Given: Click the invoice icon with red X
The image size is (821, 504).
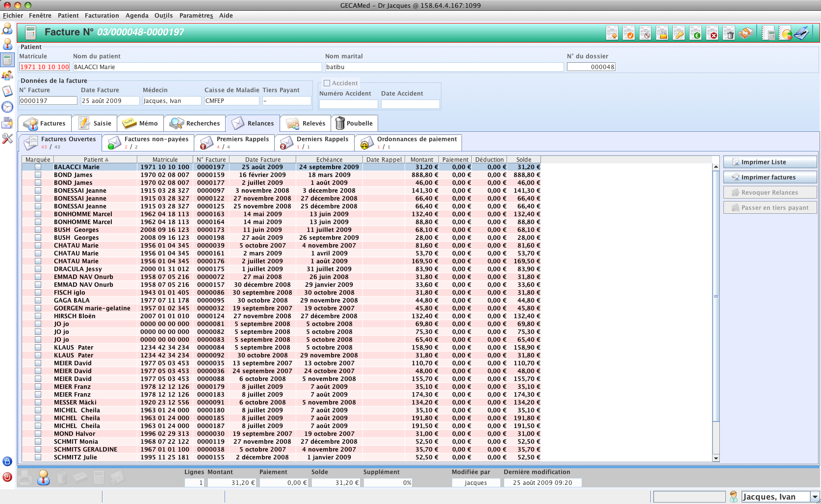Looking at the screenshot, I should (x=712, y=33).
